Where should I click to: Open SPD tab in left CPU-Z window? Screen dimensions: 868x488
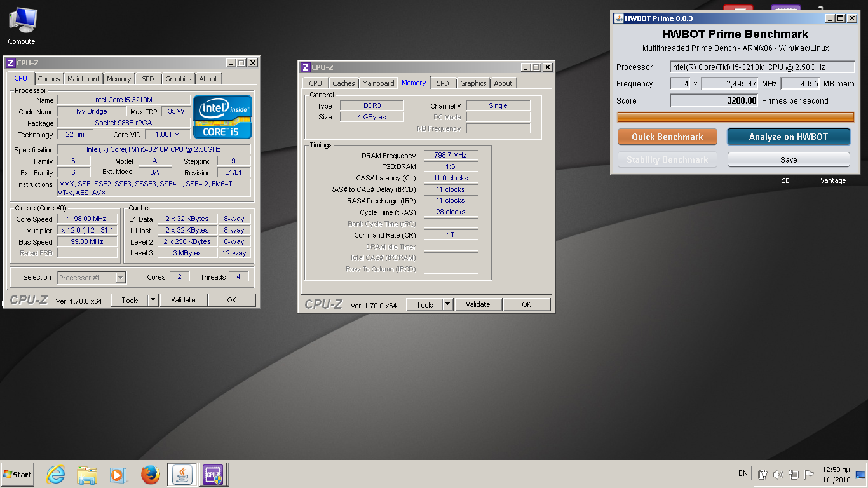148,79
